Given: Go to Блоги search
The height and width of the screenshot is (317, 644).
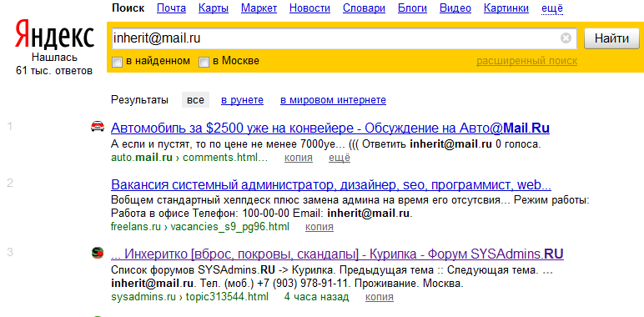Looking at the screenshot, I should (412, 8).
